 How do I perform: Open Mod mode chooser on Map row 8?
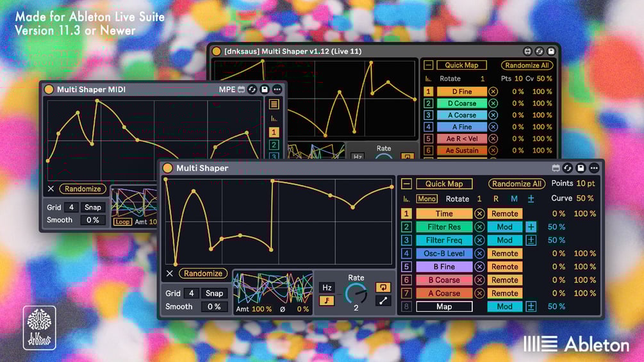[505, 307]
